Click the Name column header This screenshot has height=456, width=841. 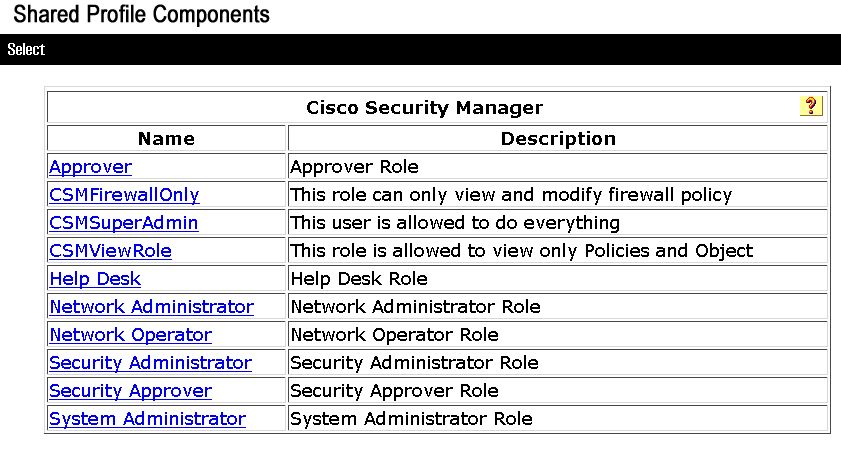(166, 138)
